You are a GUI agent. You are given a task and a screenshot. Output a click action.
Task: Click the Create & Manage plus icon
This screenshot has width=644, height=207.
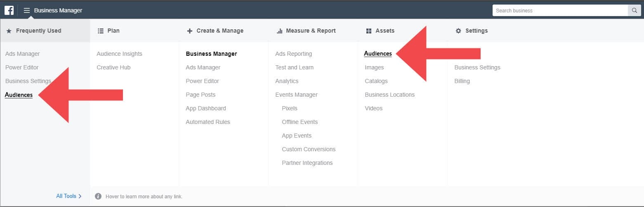click(190, 31)
